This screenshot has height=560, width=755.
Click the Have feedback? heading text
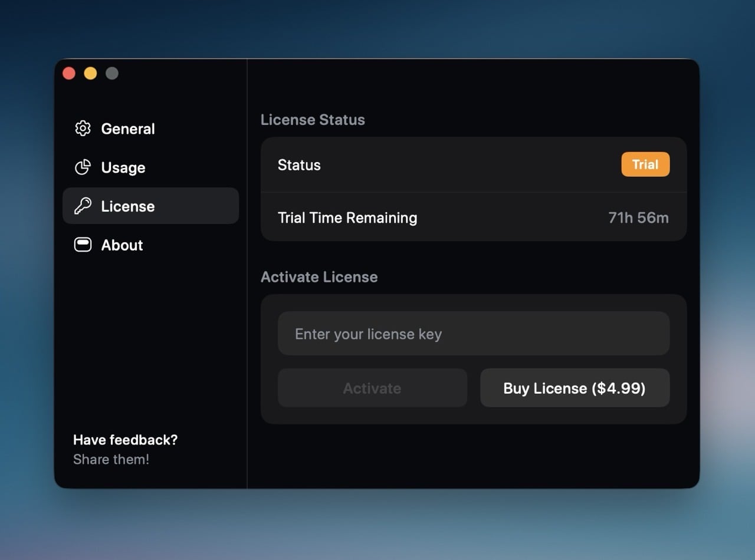(125, 440)
